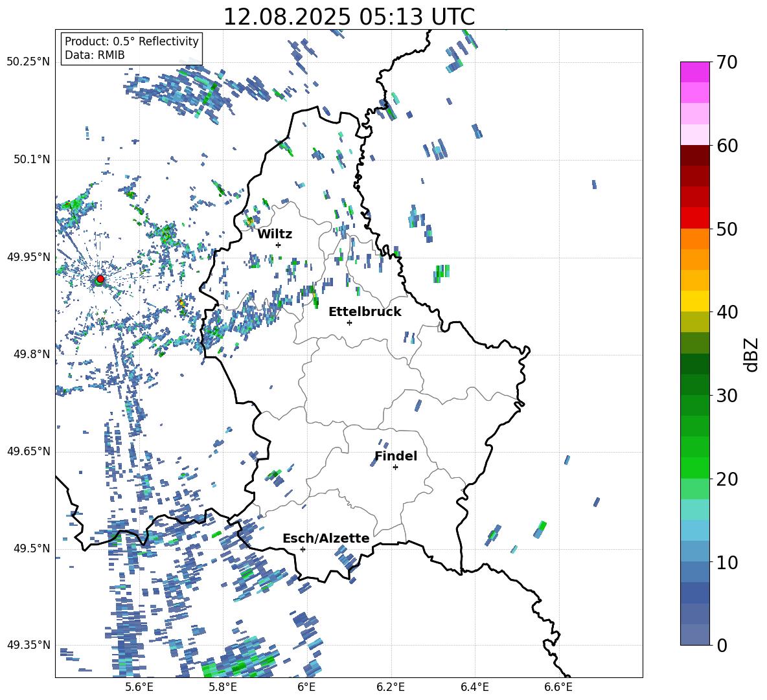
Task: Click the Wiltz cross marker
Action: 279,245
